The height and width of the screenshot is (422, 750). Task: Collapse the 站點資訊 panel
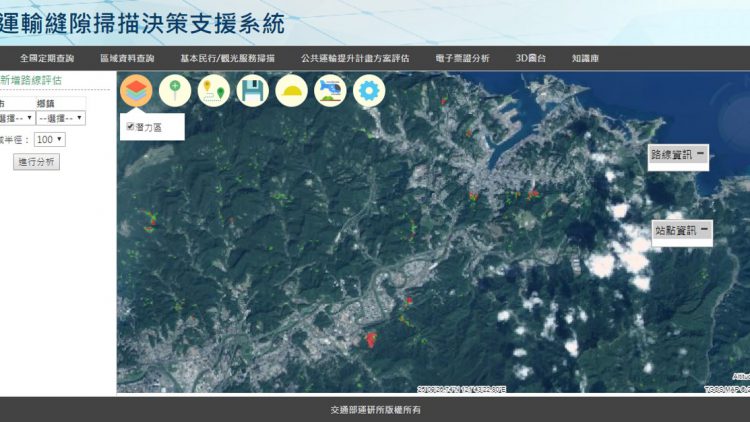coord(704,230)
